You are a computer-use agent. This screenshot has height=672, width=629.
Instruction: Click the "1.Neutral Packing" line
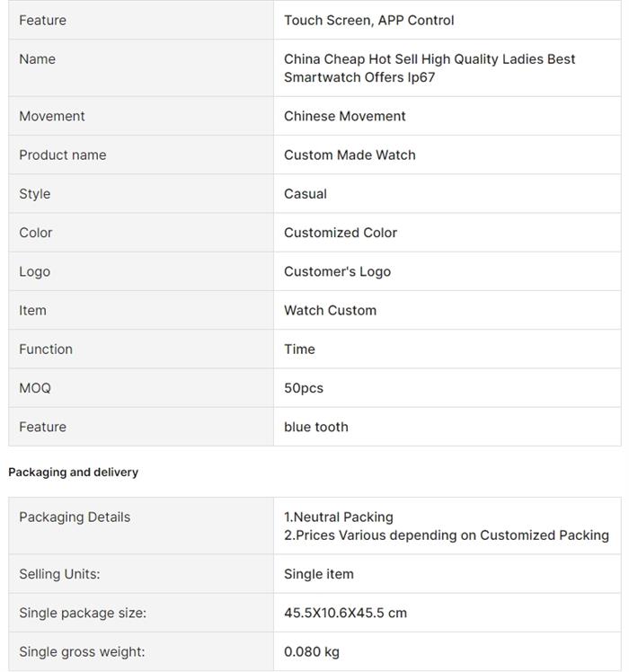pos(339,517)
